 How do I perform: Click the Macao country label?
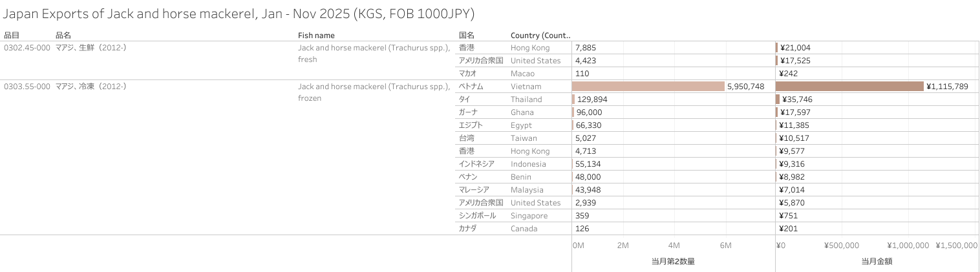pos(522,74)
